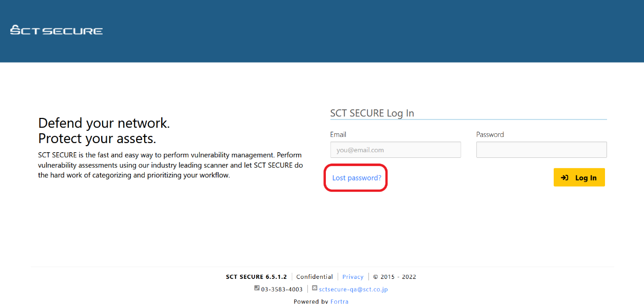Click the Defend your network headline
Screen dimensions: 644x304
tap(104, 123)
